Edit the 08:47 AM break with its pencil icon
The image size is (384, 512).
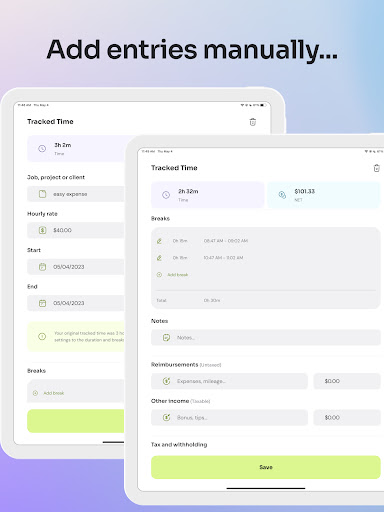click(x=159, y=241)
